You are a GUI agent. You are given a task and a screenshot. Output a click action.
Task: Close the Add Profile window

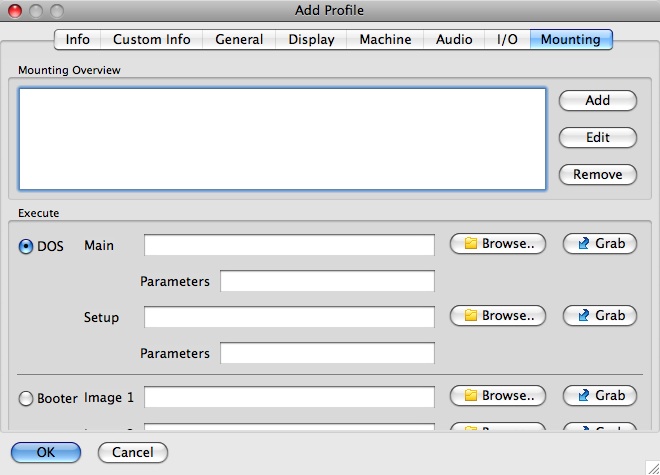click(15, 11)
